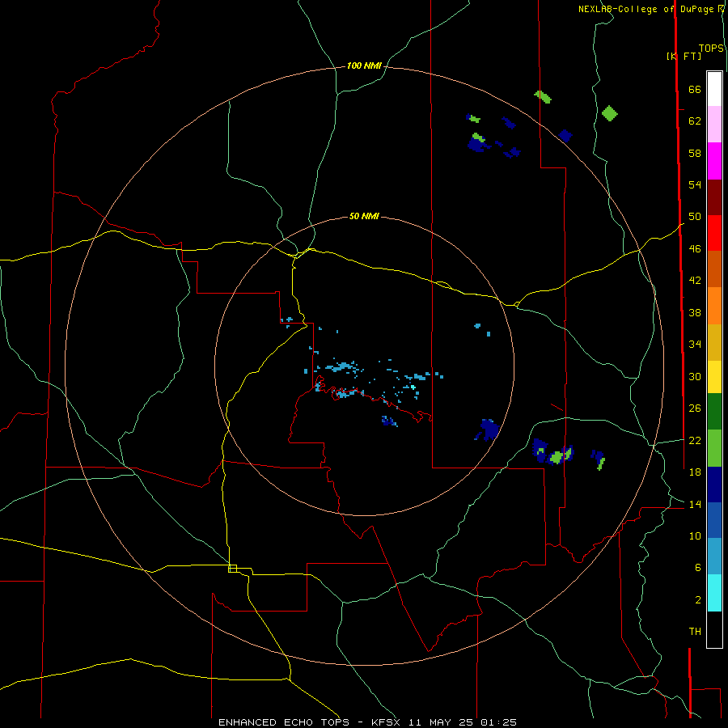Image resolution: width=728 pixels, height=728 pixels.
Task: Select the cyan legend swatch near 2
Action: 714,593
